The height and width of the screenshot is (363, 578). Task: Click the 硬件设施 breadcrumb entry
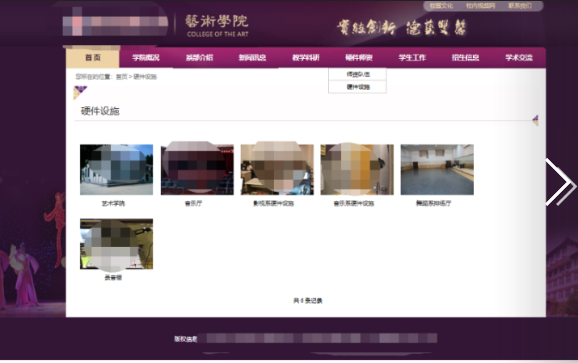pyautogui.click(x=145, y=77)
